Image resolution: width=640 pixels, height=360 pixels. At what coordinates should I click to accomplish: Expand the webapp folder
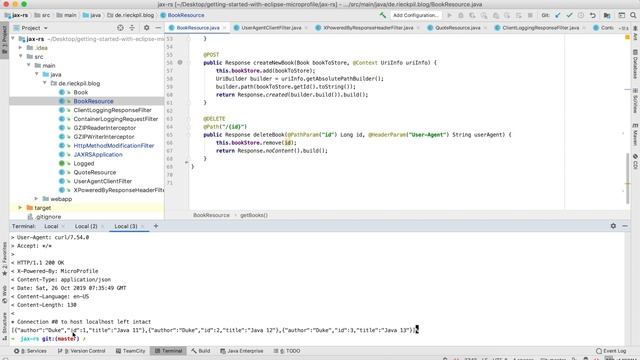pyautogui.click(x=37, y=199)
